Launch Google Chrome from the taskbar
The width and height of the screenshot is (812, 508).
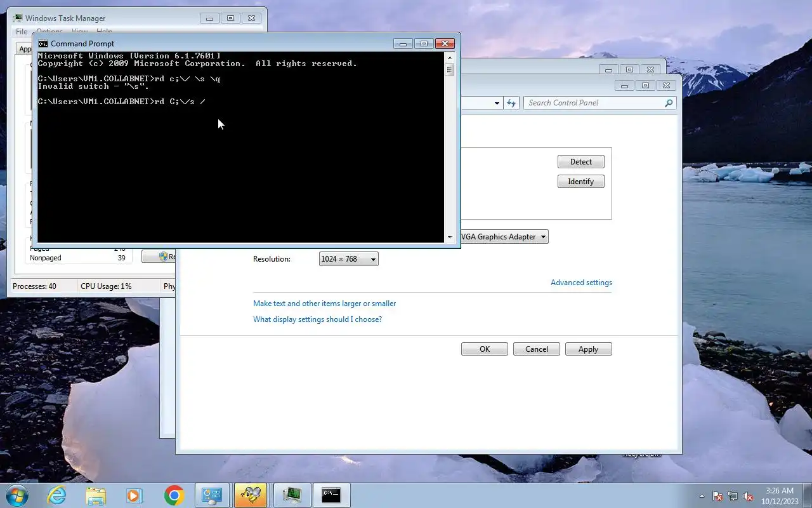tap(174, 495)
